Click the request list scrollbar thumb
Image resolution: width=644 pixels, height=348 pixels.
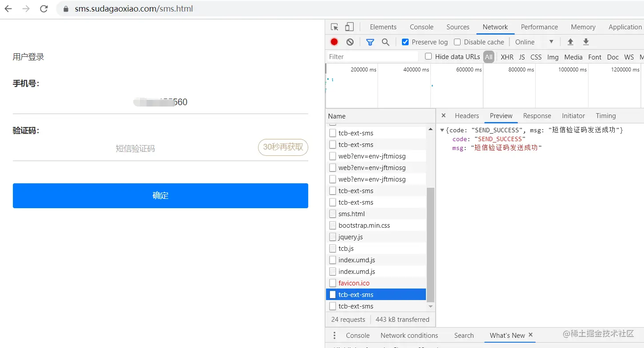(x=430, y=245)
